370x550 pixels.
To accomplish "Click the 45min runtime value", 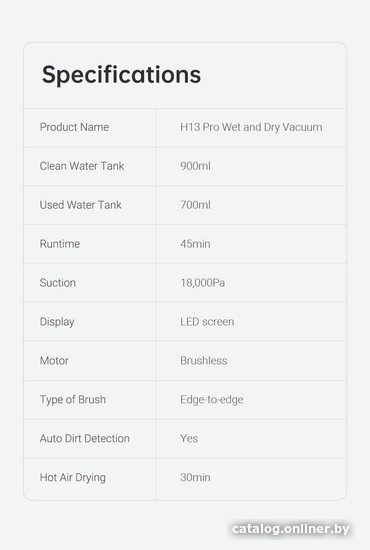I will [x=195, y=244].
